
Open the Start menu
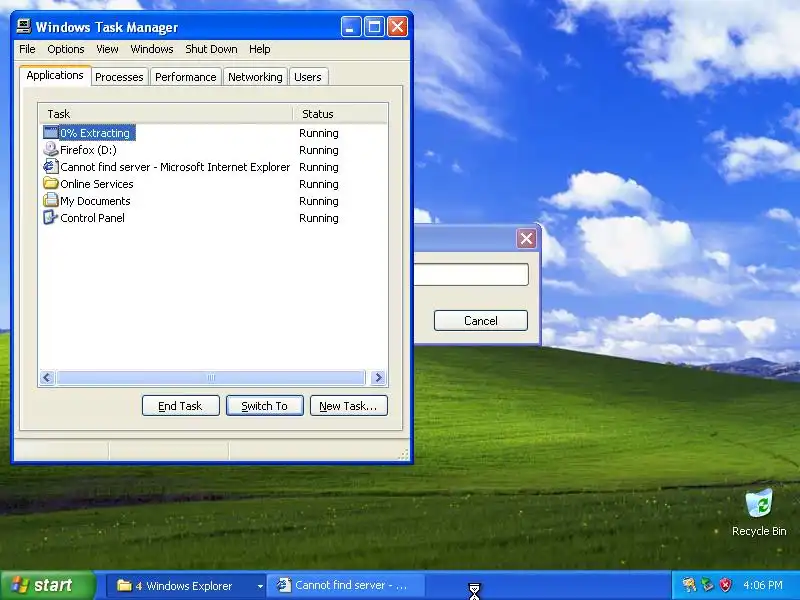point(47,585)
